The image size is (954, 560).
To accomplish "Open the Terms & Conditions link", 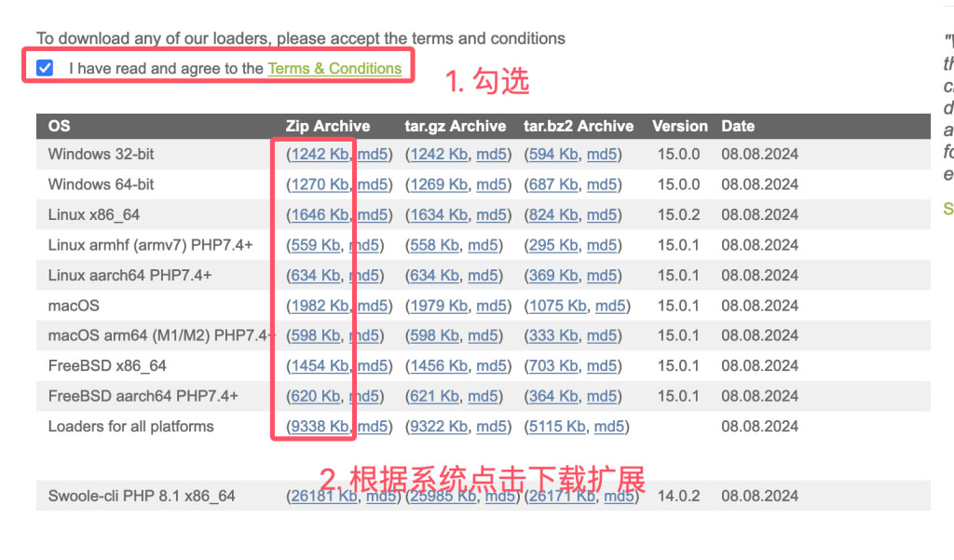I will (334, 68).
